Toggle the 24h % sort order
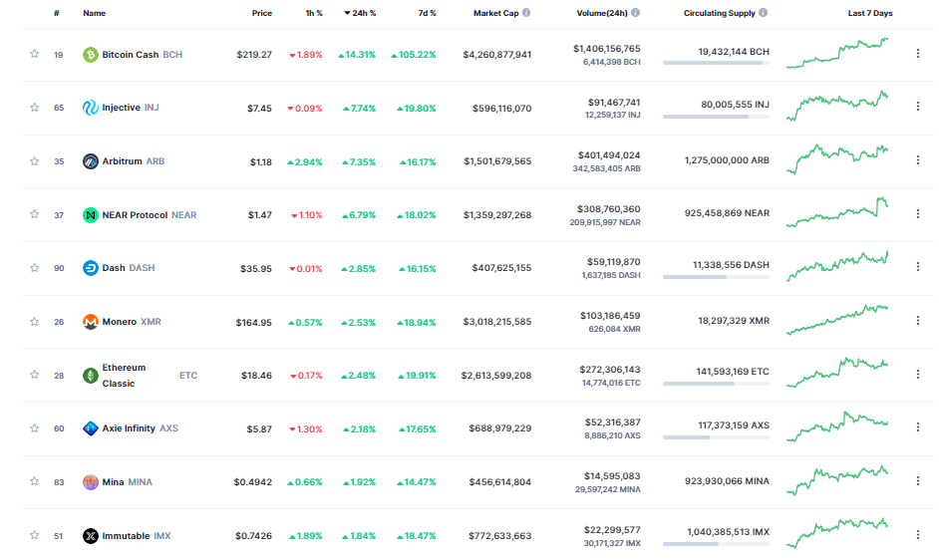Image resolution: width=939 pixels, height=560 pixels. tap(360, 13)
